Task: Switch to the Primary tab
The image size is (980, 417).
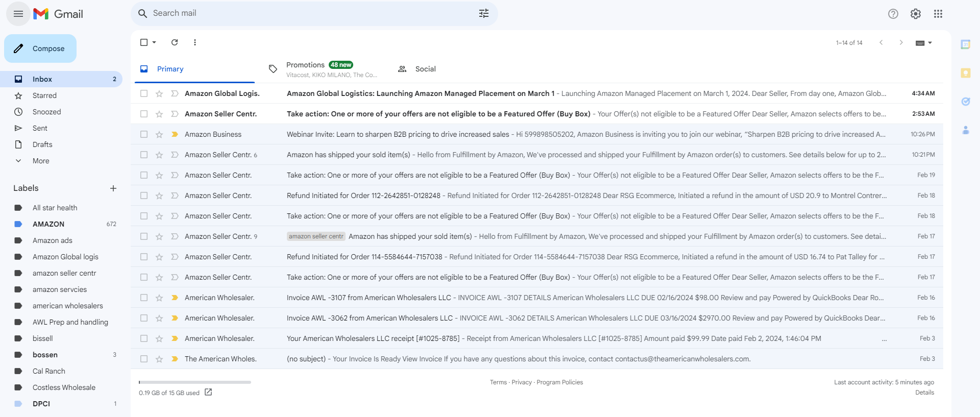Action: [194, 69]
